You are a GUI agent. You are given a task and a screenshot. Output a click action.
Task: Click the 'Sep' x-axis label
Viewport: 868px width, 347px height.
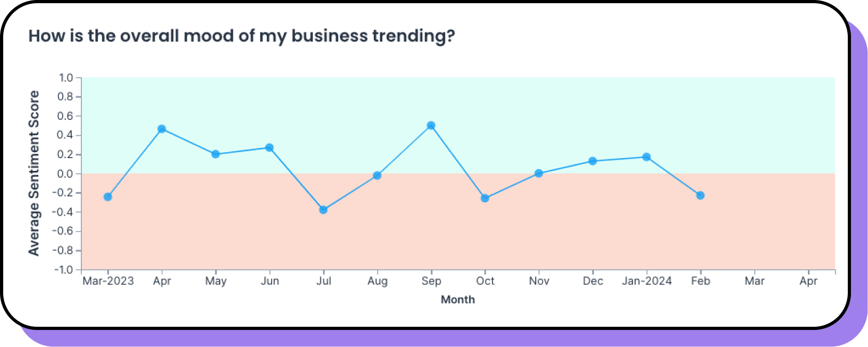click(431, 281)
